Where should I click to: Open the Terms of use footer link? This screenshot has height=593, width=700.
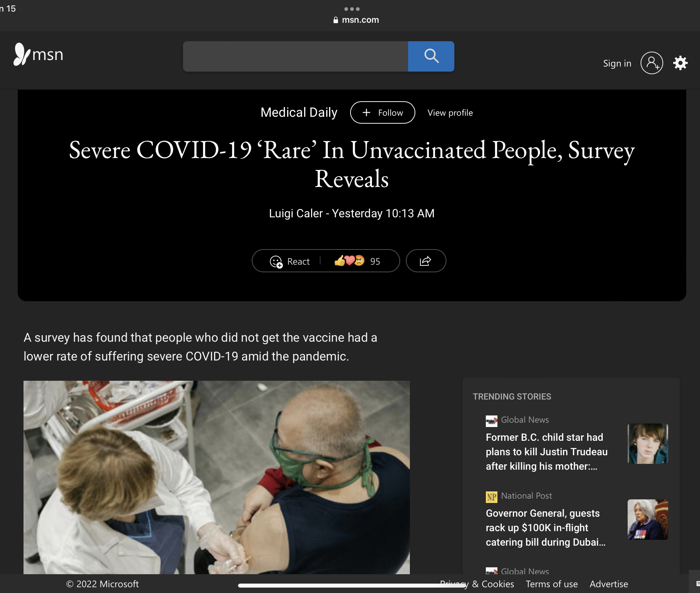pos(551,584)
